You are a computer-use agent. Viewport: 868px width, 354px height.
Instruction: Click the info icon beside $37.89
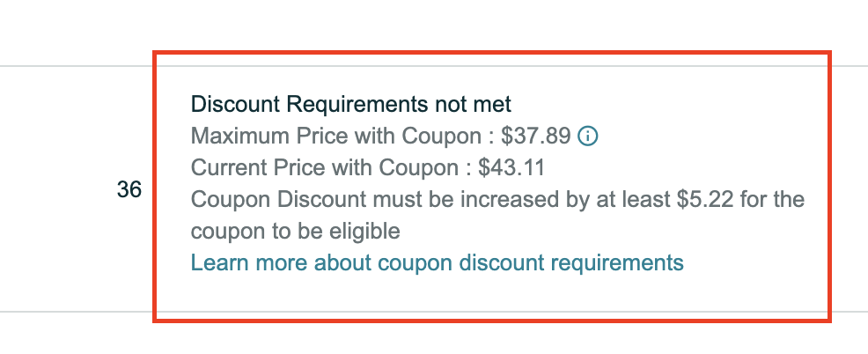click(587, 136)
